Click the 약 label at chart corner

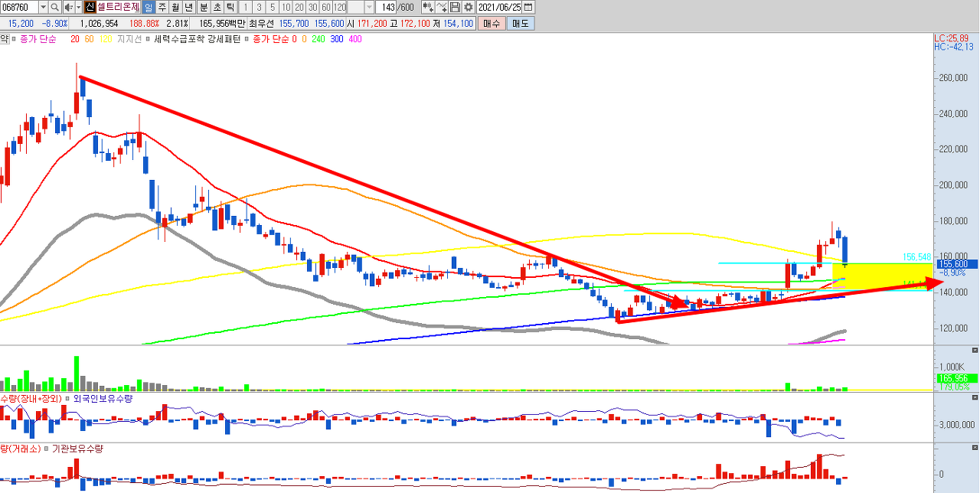click(x=4, y=38)
